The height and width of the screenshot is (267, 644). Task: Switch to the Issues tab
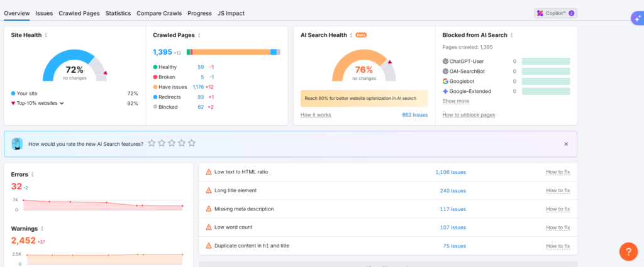44,13
